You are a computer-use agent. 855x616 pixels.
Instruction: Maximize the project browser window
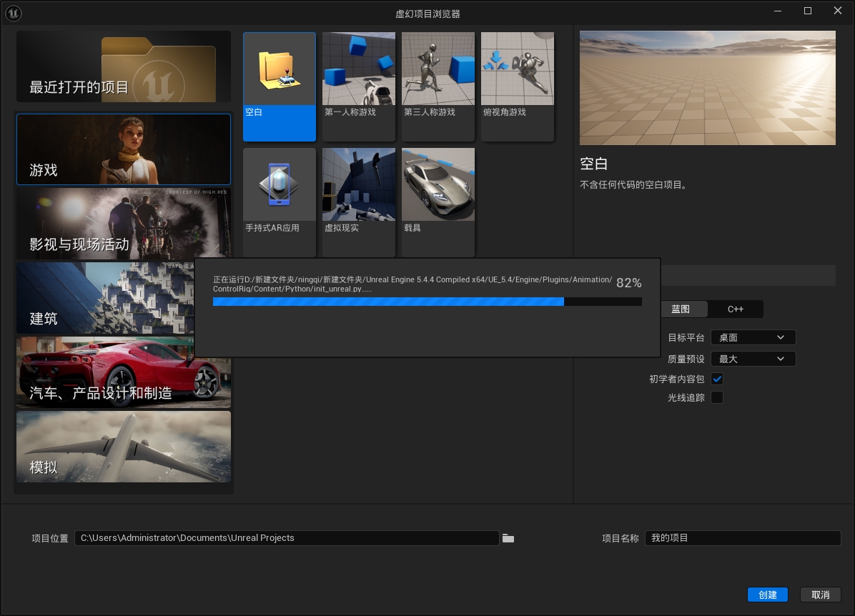click(808, 11)
